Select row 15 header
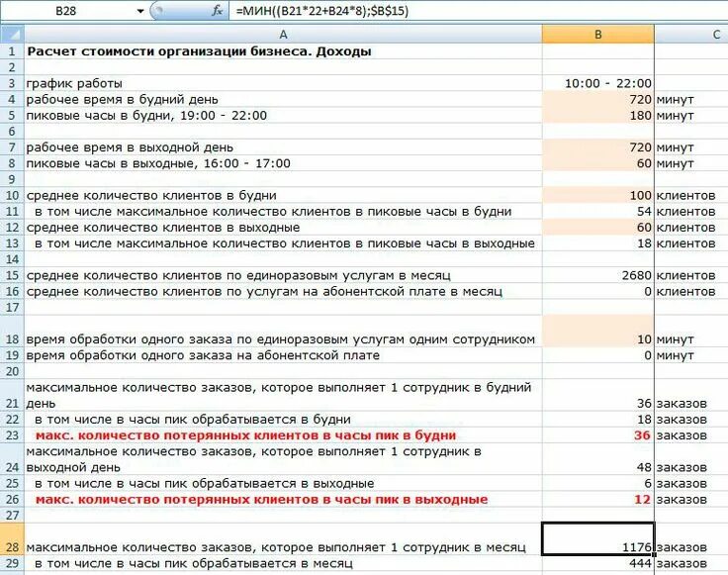 point(12,275)
